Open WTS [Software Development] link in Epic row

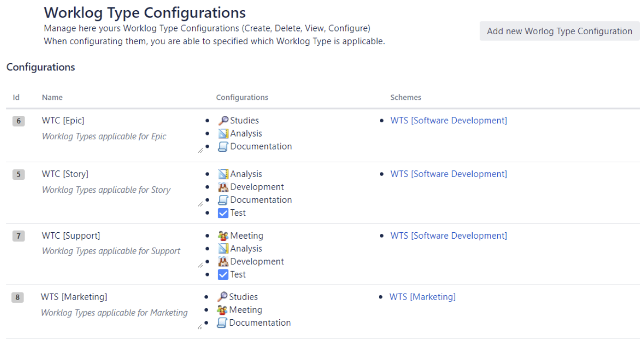(448, 121)
